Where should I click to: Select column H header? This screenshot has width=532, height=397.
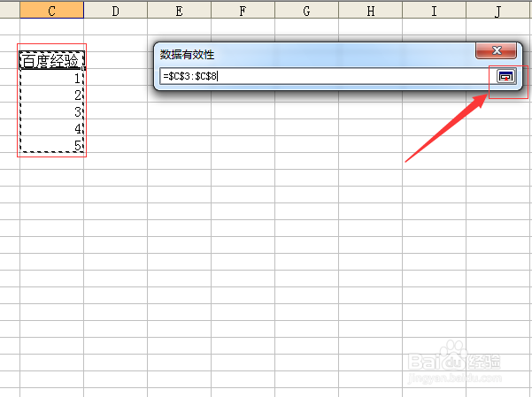(x=371, y=11)
